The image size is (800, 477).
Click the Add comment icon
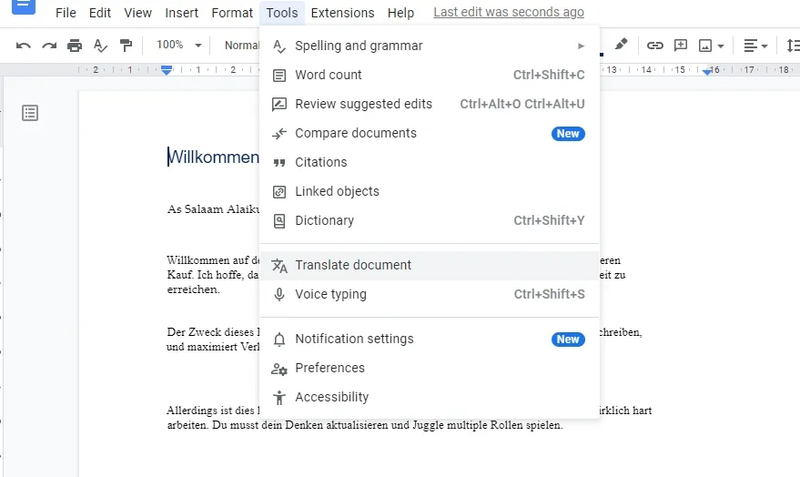click(x=680, y=45)
